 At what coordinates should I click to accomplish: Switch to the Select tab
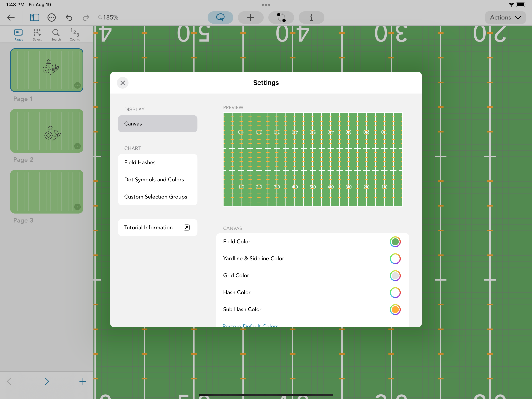pyautogui.click(x=37, y=34)
